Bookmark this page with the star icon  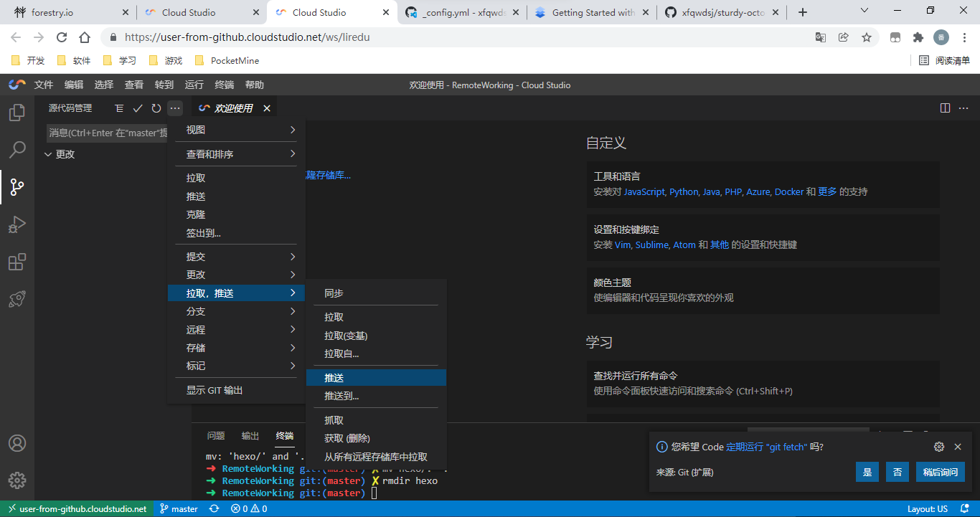(867, 37)
